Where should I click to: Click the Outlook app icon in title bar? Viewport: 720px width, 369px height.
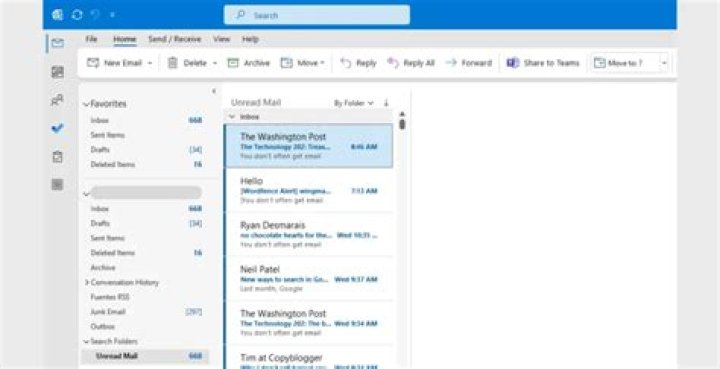[58, 15]
